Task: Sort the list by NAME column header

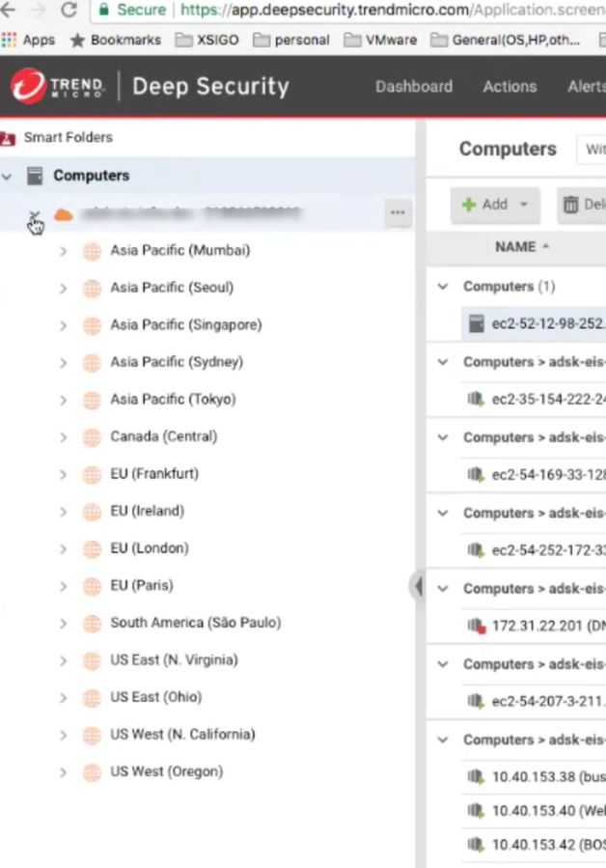Action: (515, 247)
